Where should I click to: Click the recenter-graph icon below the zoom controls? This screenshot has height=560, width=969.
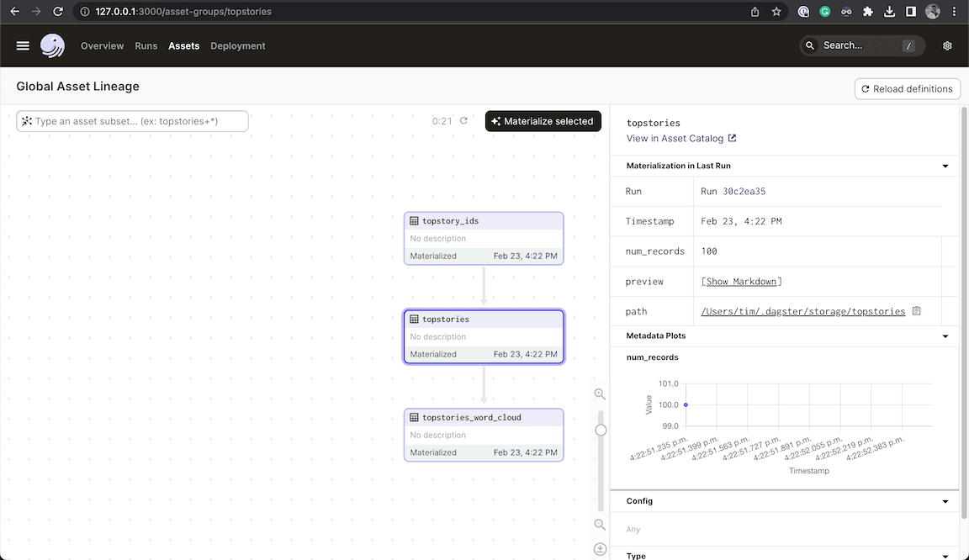[599, 549]
